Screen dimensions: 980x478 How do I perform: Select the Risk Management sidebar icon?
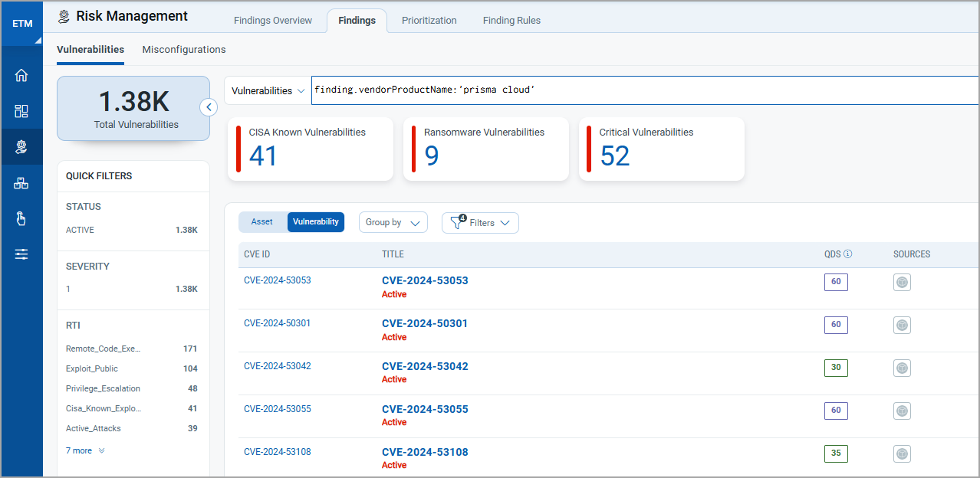[x=21, y=147]
